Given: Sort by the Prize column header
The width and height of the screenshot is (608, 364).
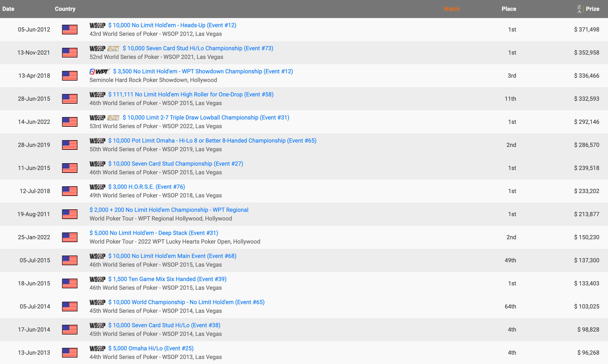Looking at the screenshot, I should (x=592, y=9).
